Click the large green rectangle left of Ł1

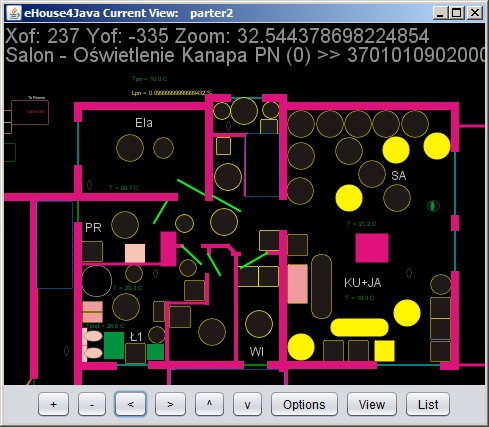coord(114,345)
